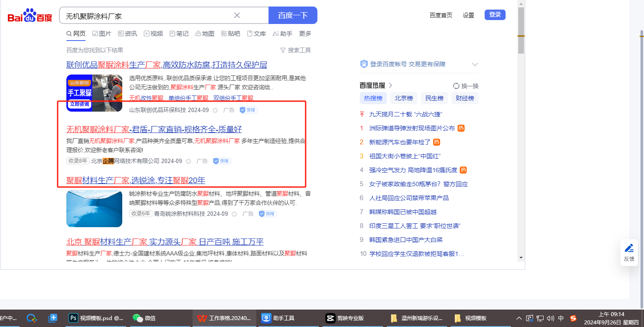Switch to the 图片 search tab

pos(102,34)
